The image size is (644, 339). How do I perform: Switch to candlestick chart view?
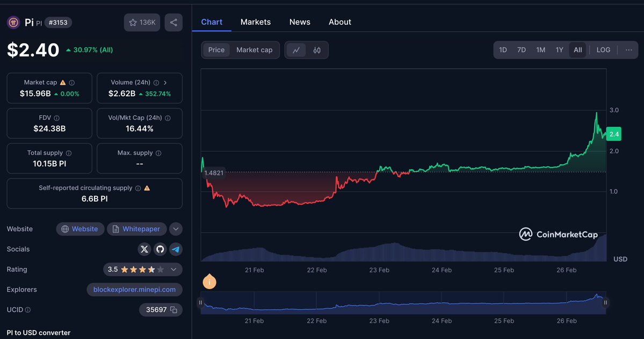pos(317,50)
